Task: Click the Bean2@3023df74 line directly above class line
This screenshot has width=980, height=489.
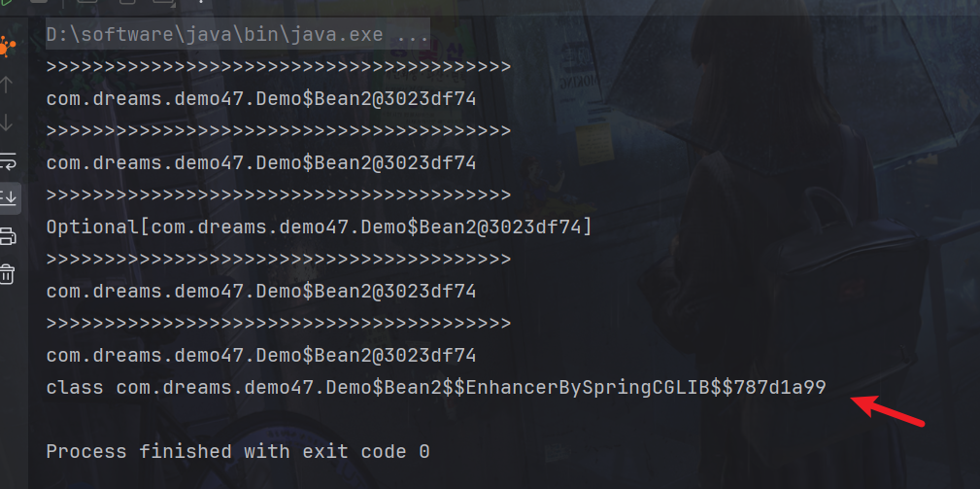Action: click(x=261, y=356)
